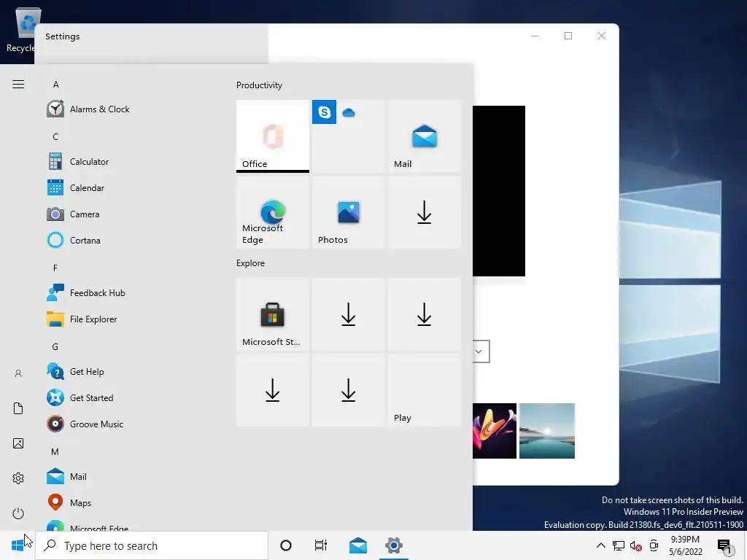Click the Office tile
Screen dimensions: 747x560
coord(273,136)
